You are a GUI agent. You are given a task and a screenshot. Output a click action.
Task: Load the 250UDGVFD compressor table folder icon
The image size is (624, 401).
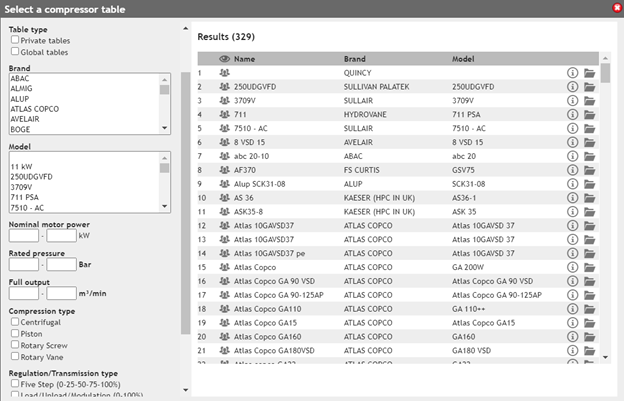589,87
